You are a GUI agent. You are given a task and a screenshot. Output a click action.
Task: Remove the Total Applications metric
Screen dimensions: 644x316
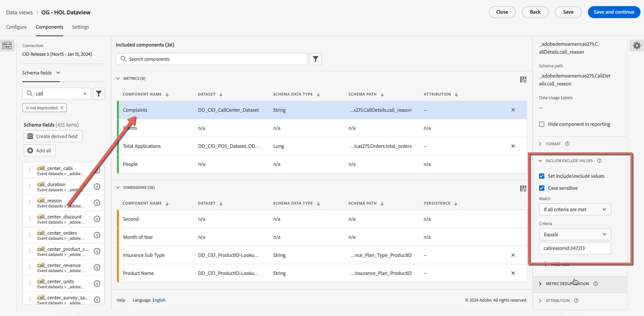(513, 146)
